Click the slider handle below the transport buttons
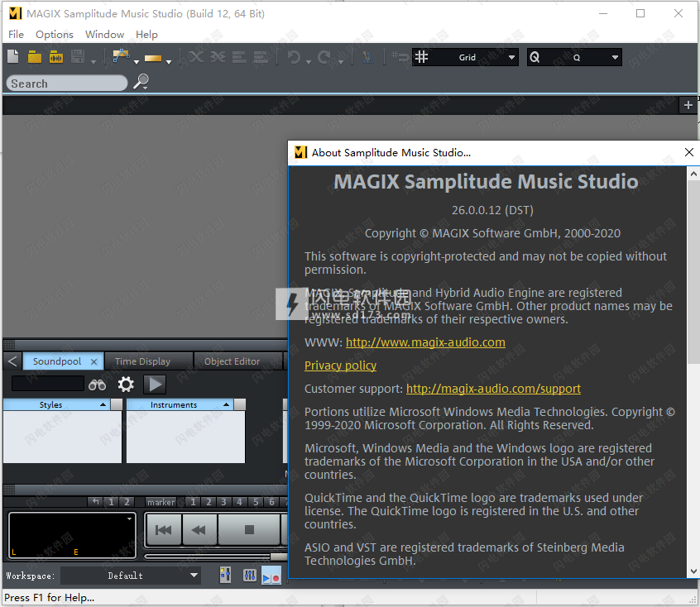The width and height of the screenshot is (700, 607). click(279, 557)
